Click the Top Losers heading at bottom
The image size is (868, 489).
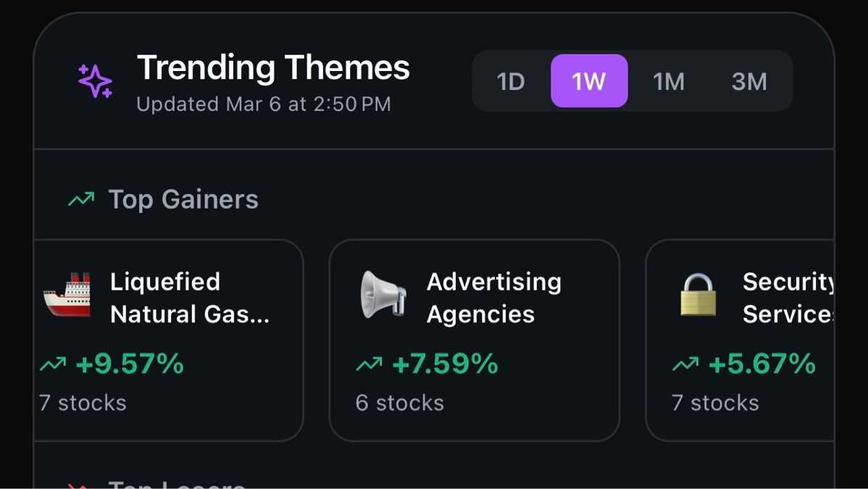point(177,484)
